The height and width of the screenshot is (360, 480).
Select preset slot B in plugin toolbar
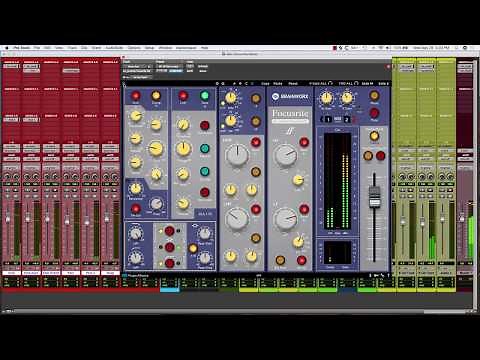(x=240, y=83)
